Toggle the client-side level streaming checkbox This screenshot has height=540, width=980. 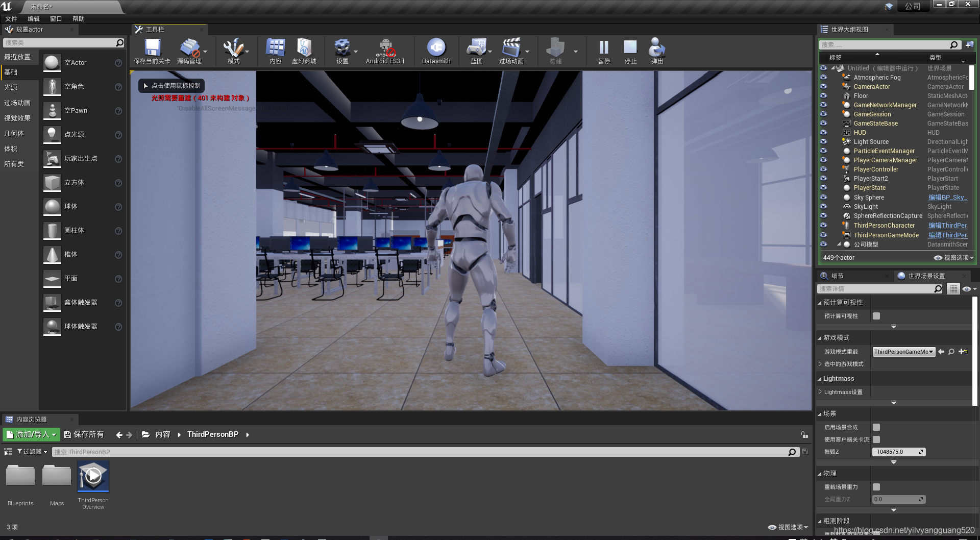(876, 439)
